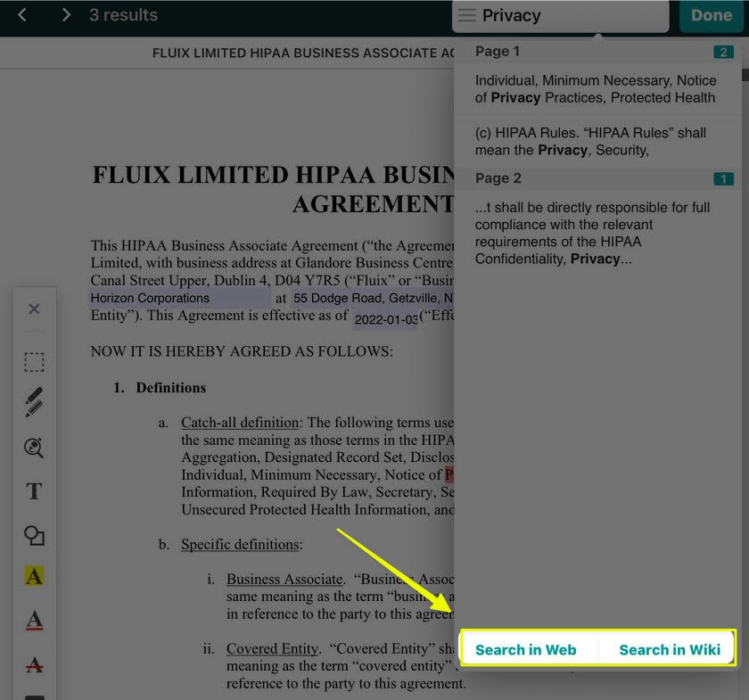Viewport: 749px width, 700px height.
Task: Open the 'HIPAA Rules' search result
Action: pos(595,141)
